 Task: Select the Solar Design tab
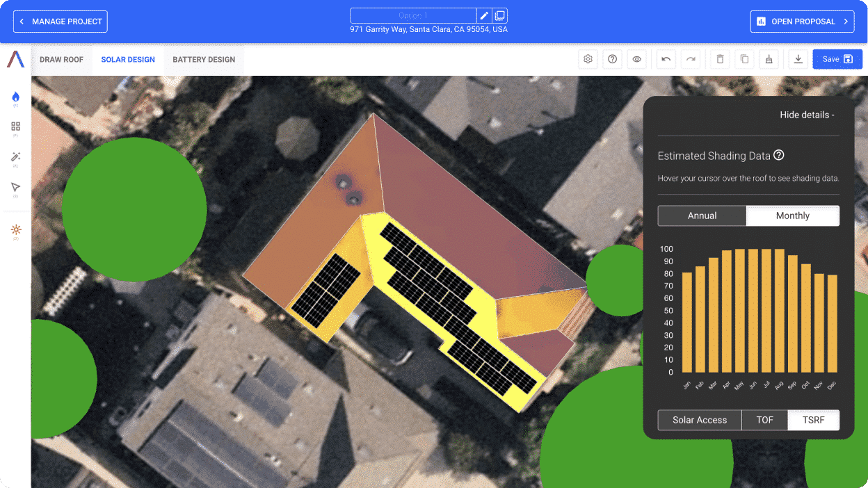coord(128,60)
